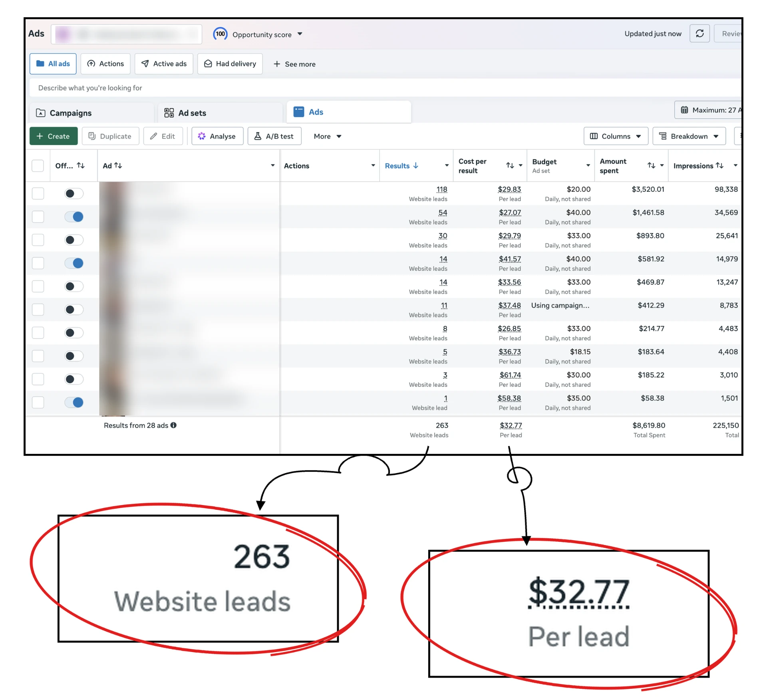Screen dimensions: 767x700
Task: Click the info icon beside Results from 28 ads
Action: (x=173, y=425)
